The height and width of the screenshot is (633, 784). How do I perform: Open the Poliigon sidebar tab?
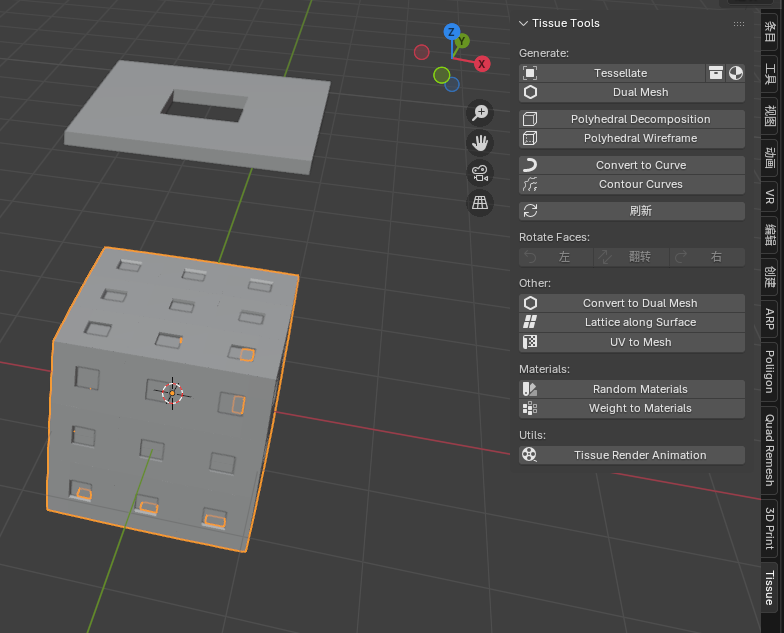click(770, 372)
